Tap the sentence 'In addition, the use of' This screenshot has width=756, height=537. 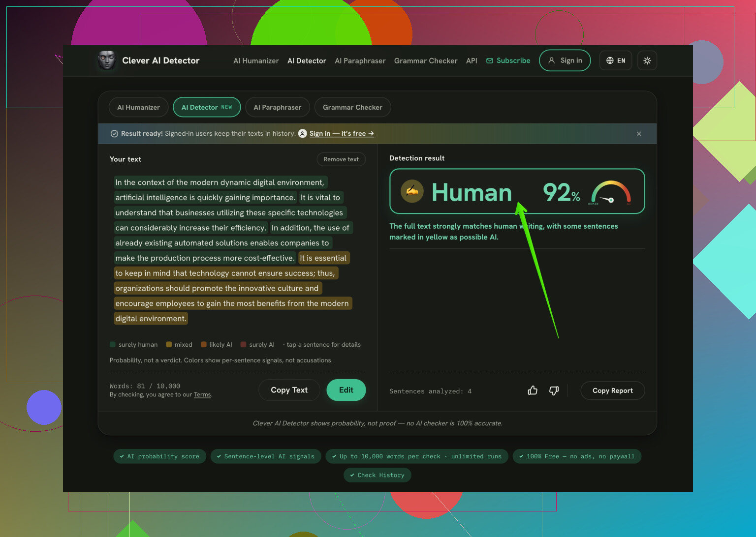[311, 228]
